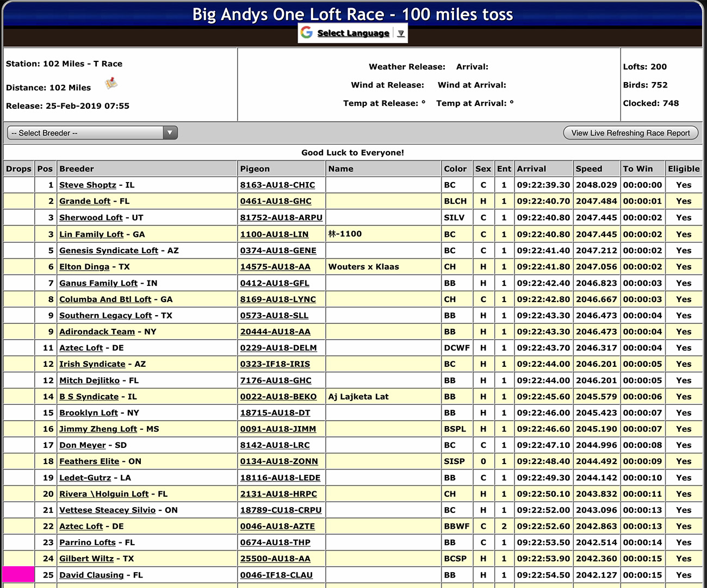Screen dimensions: 707x588
Task: Open Irish Syndicate breeder link
Action: pyautogui.click(x=92, y=364)
